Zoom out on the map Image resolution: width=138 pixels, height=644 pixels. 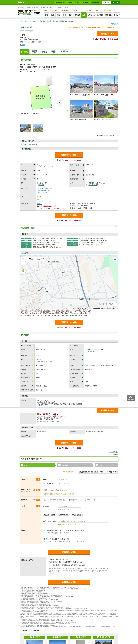coord(23,263)
